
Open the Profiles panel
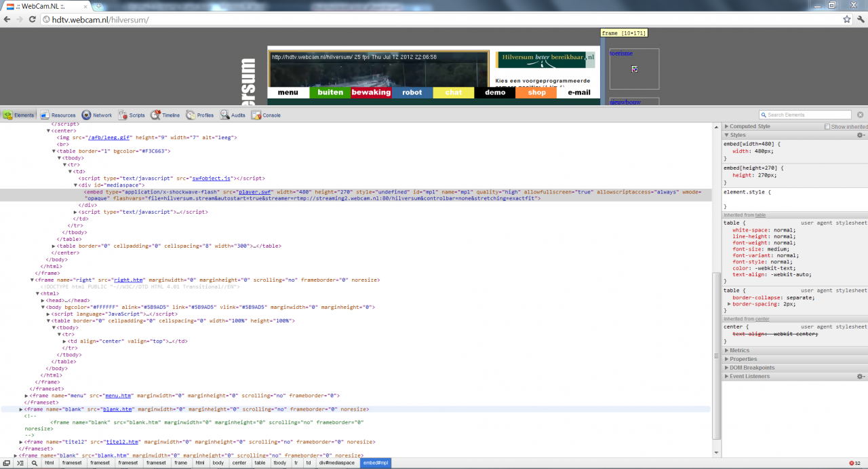(200, 115)
